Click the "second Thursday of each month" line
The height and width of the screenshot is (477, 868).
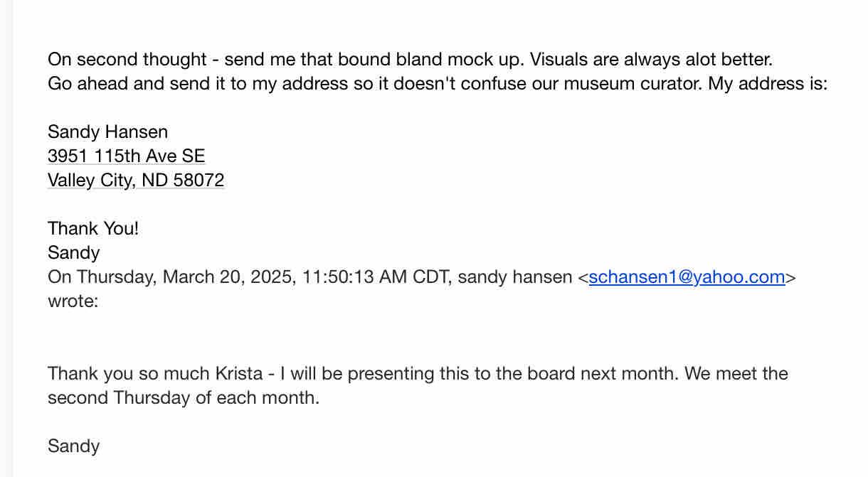[x=183, y=398]
